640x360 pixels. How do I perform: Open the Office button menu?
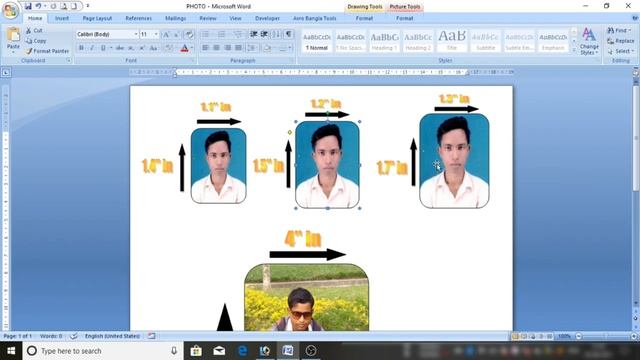(x=10, y=10)
